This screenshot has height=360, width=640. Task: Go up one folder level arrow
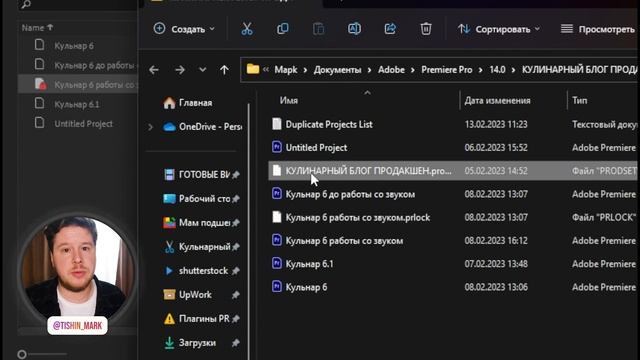(x=224, y=70)
